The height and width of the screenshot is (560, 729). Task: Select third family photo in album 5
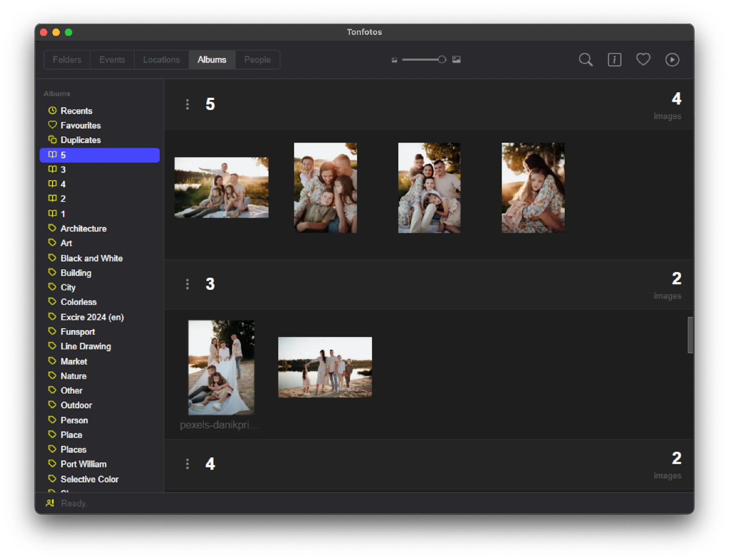point(429,188)
